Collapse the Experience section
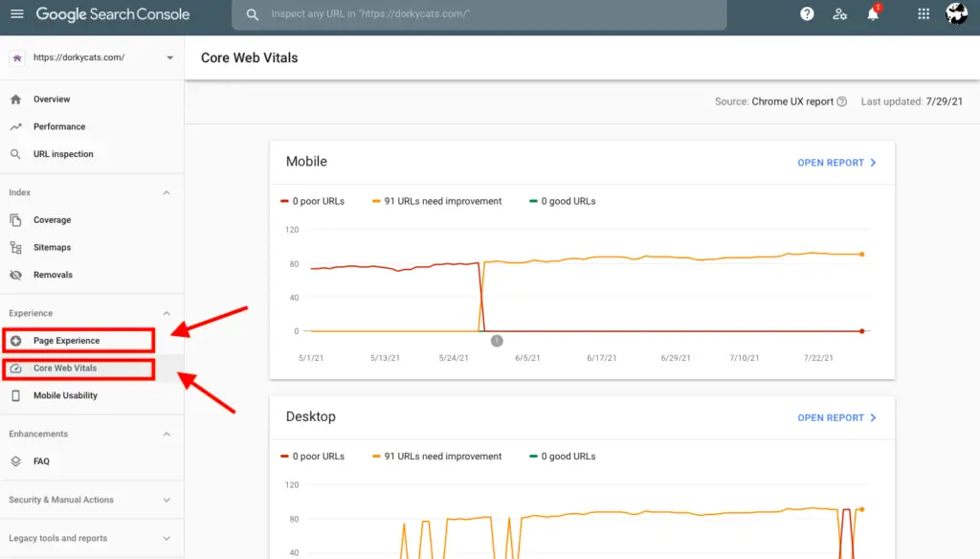The height and width of the screenshot is (559, 980). click(x=167, y=313)
